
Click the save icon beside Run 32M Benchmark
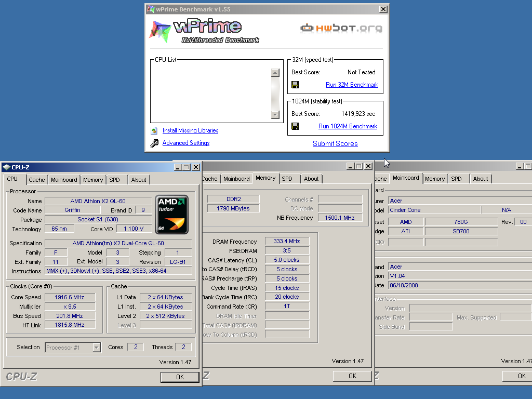coord(295,85)
